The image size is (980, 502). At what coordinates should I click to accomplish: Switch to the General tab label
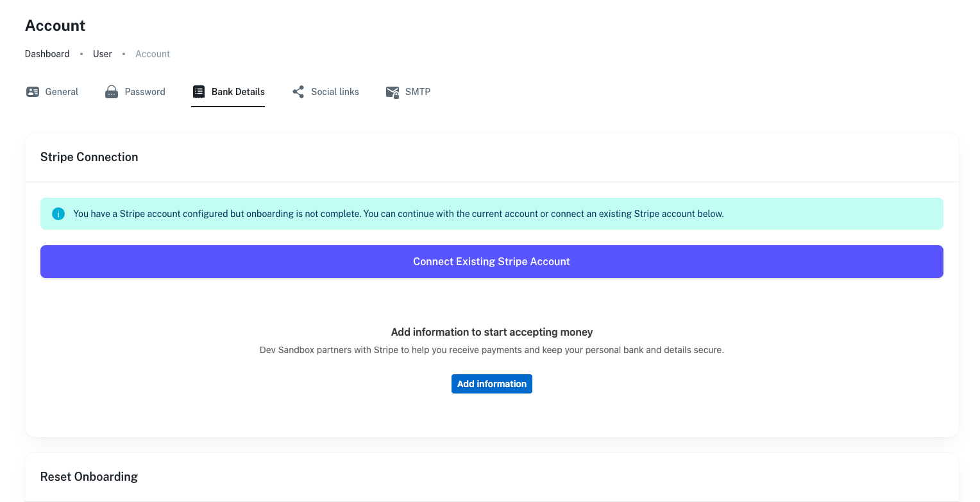click(x=62, y=92)
